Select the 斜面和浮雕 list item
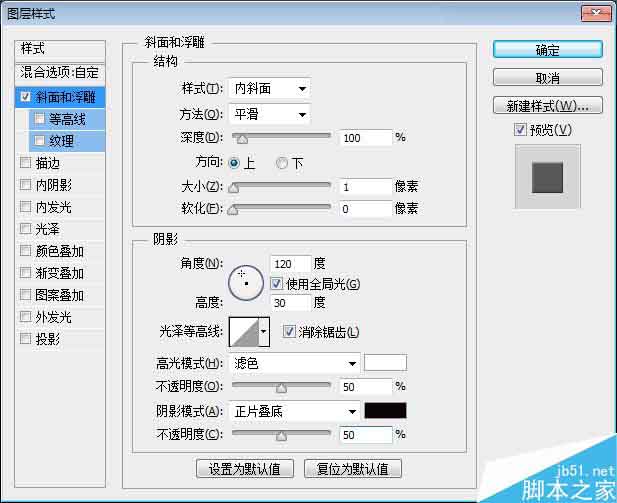 pyautogui.click(x=60, y=97)
